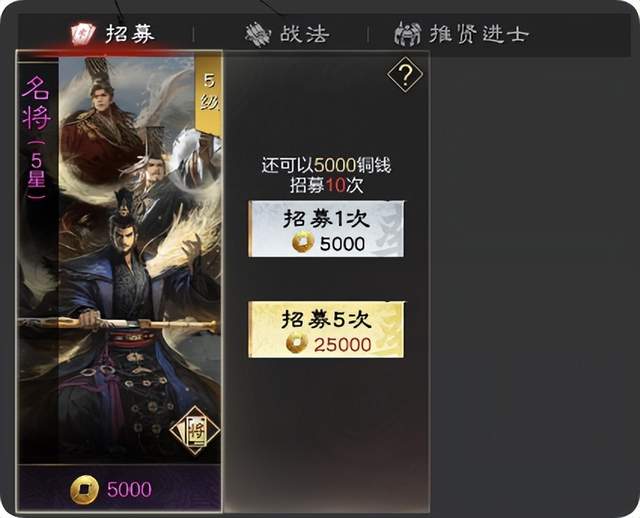Select the general holding the feather fan
This screenshot has height=518, width=640.
(163, 169)
